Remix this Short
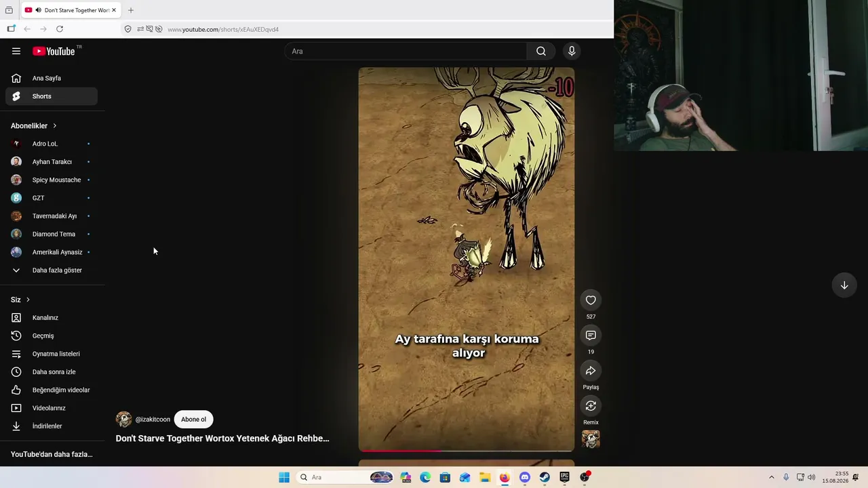Screen dimensions: 868x488 [x=591, y=406]
